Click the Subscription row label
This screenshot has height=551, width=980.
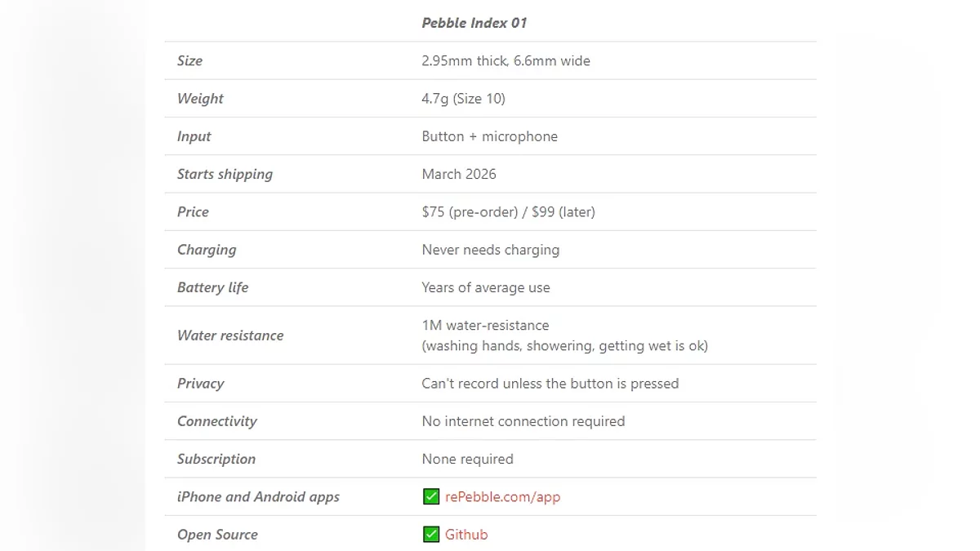tap(216, 459)
